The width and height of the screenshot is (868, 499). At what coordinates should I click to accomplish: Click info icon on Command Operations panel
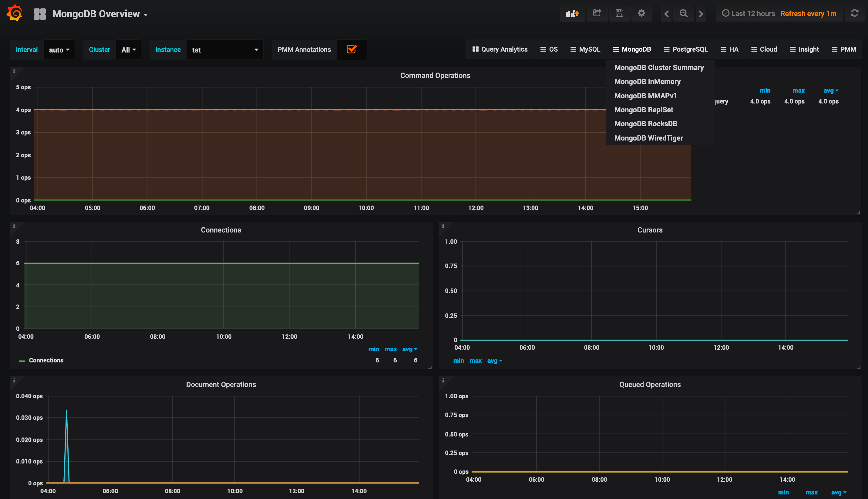tap(14, 71)
